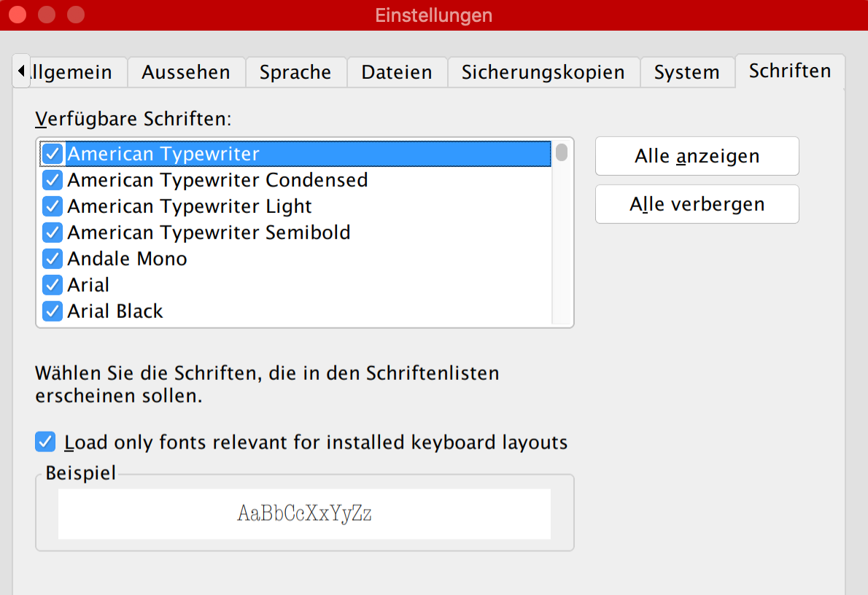
Task: Click the font list scrollbar thumb
Action: [x=561, y=152]
